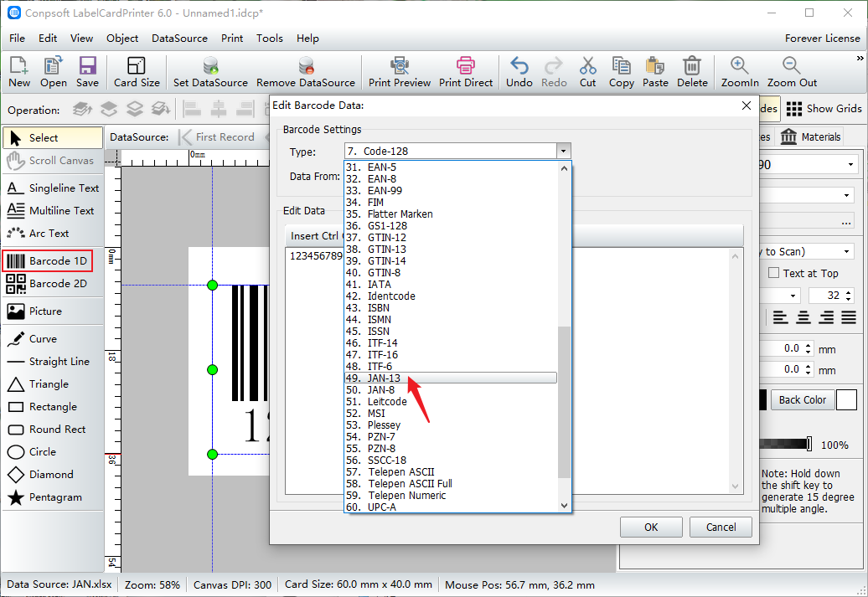Open the Object menu
The height and width of the screenshot is (597, 868).
point(122,39)
